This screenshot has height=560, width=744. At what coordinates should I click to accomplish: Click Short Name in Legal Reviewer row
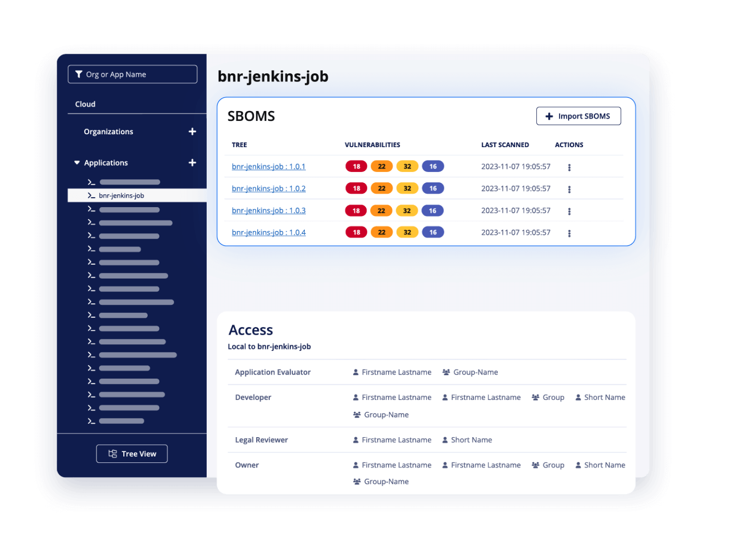coord(472,440)
